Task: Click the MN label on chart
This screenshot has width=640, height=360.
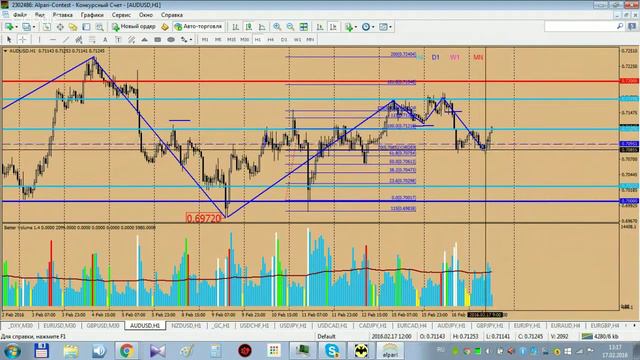Action: [x=478, y=57]
